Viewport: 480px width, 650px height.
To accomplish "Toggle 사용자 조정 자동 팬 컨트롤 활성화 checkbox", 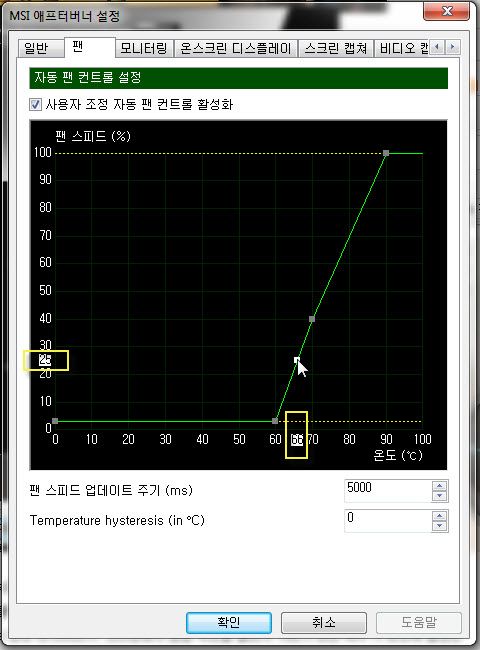I will [36, 104].
